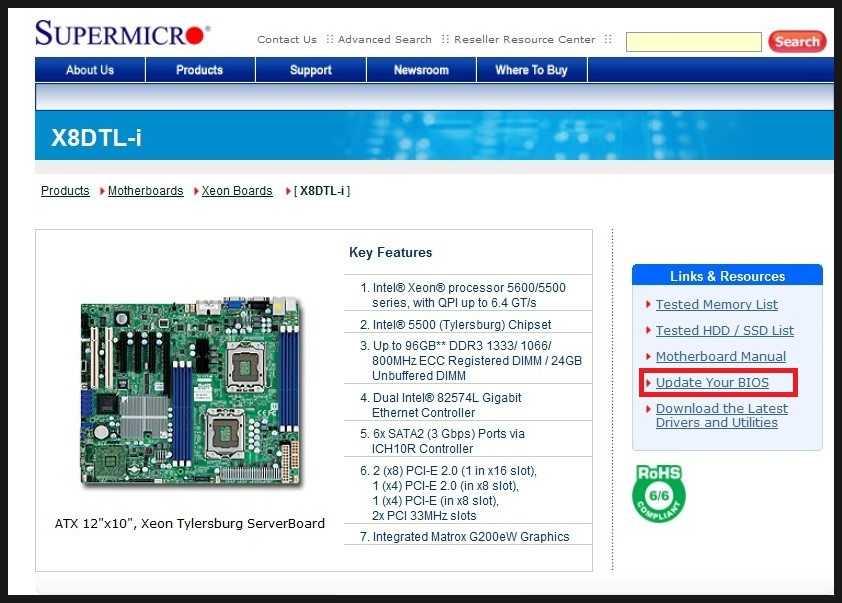842x603 pixels.
Task: Click the X8DTL-i page title banner
Action: (x=434, y=135)
